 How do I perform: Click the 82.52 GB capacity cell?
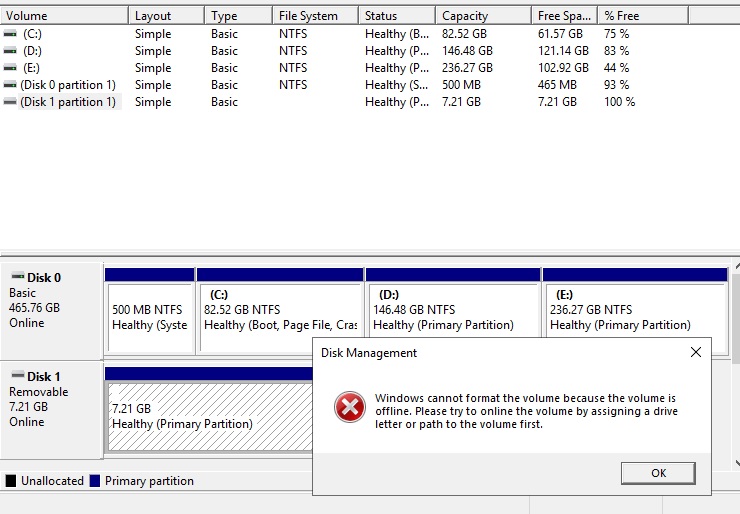pos(464,34)
